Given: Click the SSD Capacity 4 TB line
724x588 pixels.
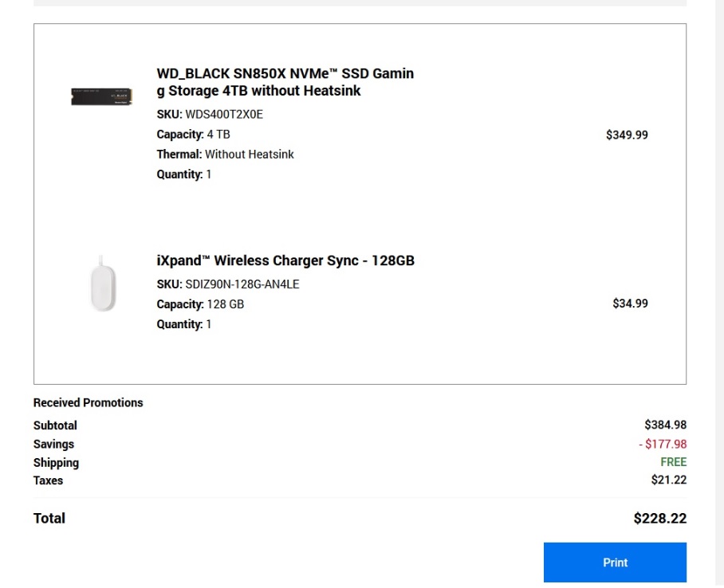Looking at the screenshot, I should (x=193, y=135).
